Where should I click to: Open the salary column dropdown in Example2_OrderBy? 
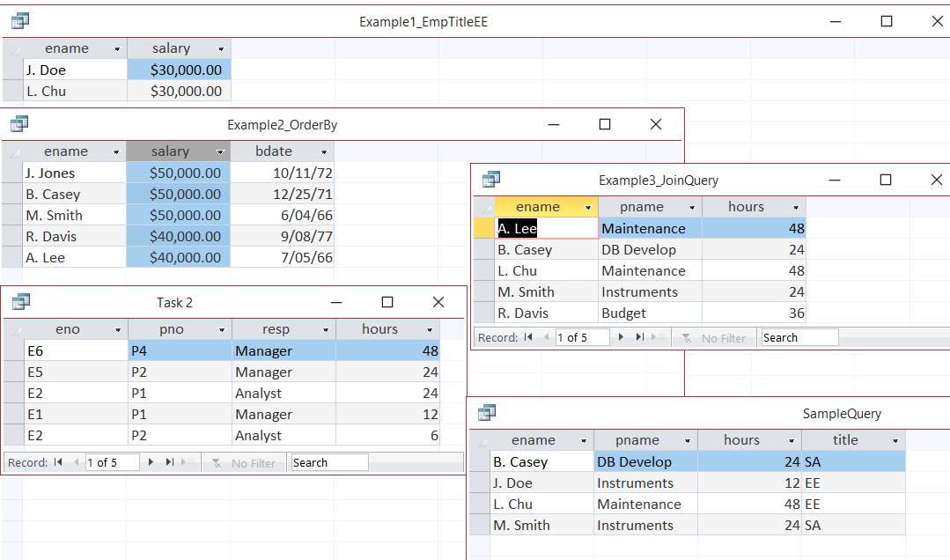point(220,152)
